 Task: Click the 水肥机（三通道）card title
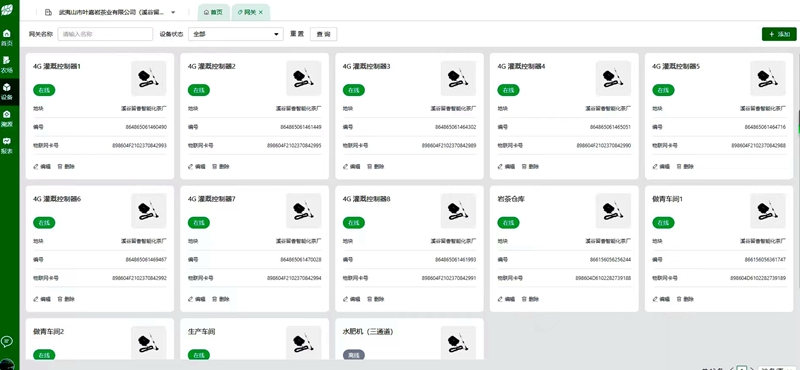[x=368, y=332]
